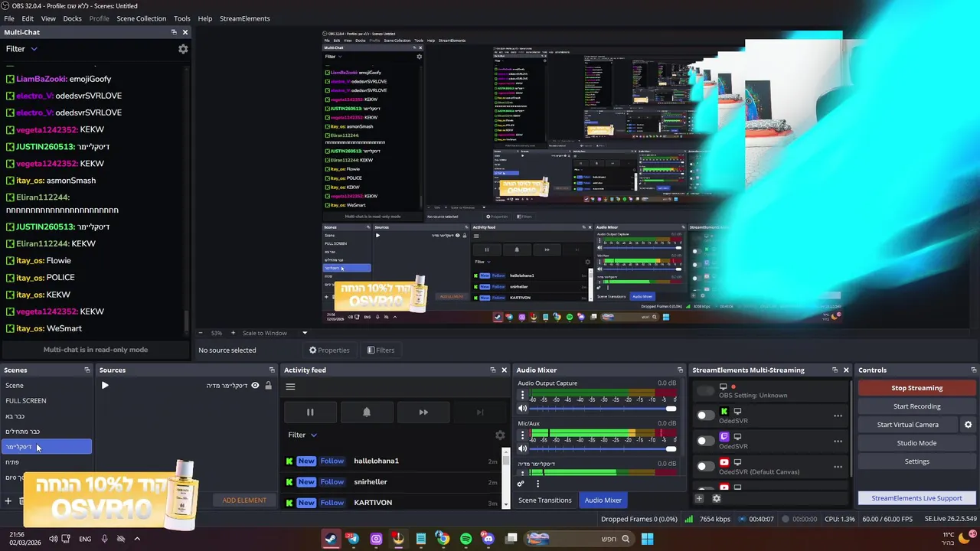This screenshot has height=551, width=980.
Task: Open the Twitch OdedSVR channel more options
Action: [x=838, y=441]
